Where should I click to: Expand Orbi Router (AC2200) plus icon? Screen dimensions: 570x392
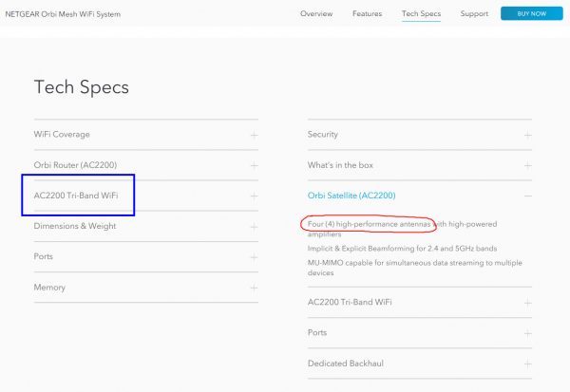[254, 166]
